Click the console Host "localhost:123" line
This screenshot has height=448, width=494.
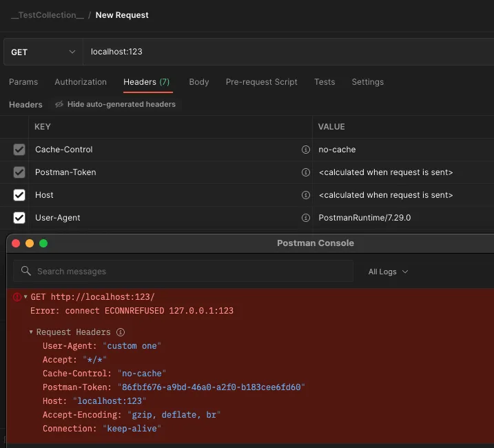pyautogui.click(x=94, y=401)
